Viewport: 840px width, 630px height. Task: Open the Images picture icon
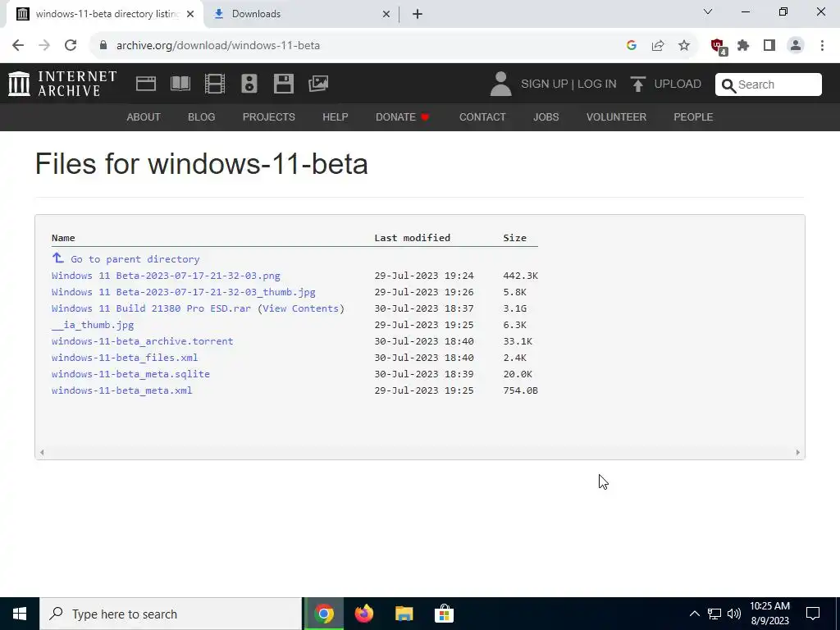(x=318, y=84)
